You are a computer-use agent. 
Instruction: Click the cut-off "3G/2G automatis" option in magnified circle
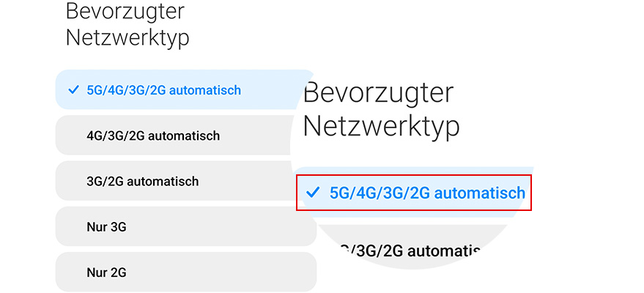pos(409,251)
